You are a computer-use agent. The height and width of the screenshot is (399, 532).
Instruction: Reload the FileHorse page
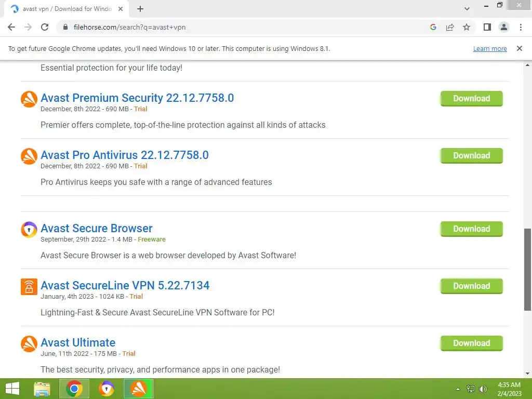45,27
